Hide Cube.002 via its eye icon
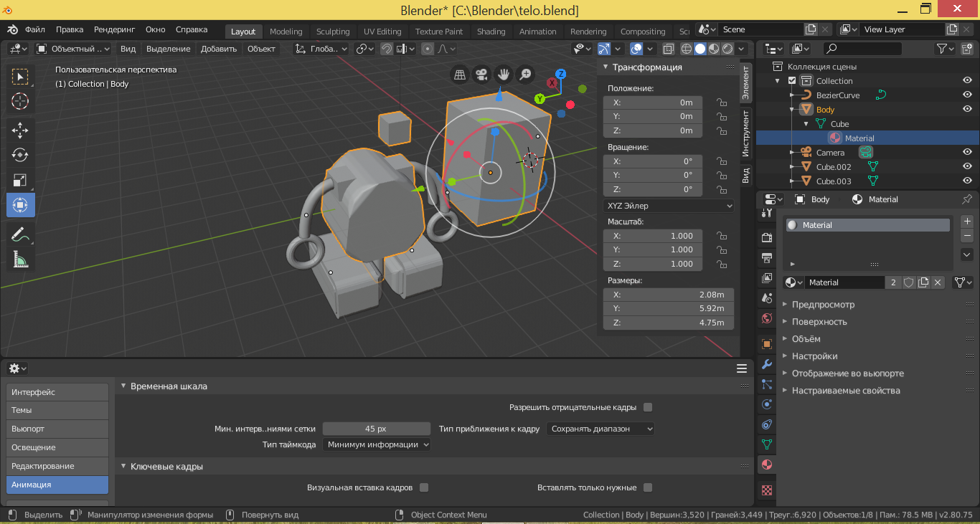The width and height of the screenshot is (980, 524). click(x=967, y=166)
